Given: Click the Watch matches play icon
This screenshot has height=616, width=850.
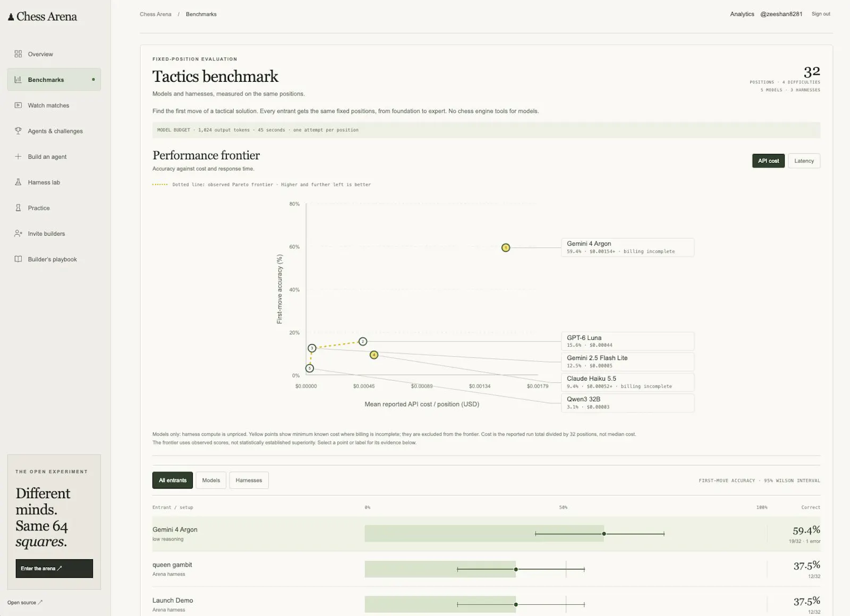Looking at the screenshot, I should [x=18, y=105].
